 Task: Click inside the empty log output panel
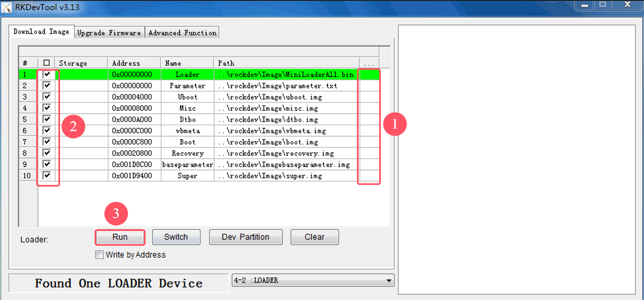(x=517, y=159)
